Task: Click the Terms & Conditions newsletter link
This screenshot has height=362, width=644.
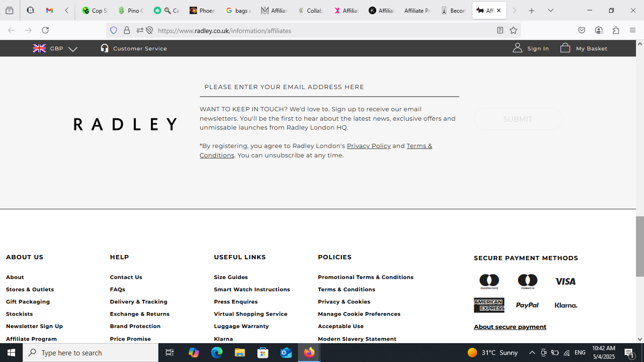Action: (316, 151)
